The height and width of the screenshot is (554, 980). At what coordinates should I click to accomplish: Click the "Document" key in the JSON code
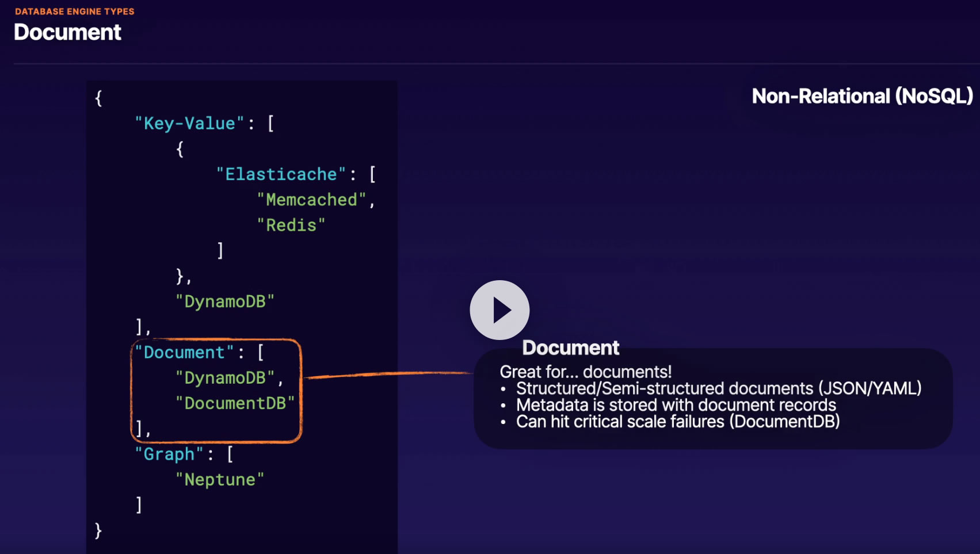184,352
